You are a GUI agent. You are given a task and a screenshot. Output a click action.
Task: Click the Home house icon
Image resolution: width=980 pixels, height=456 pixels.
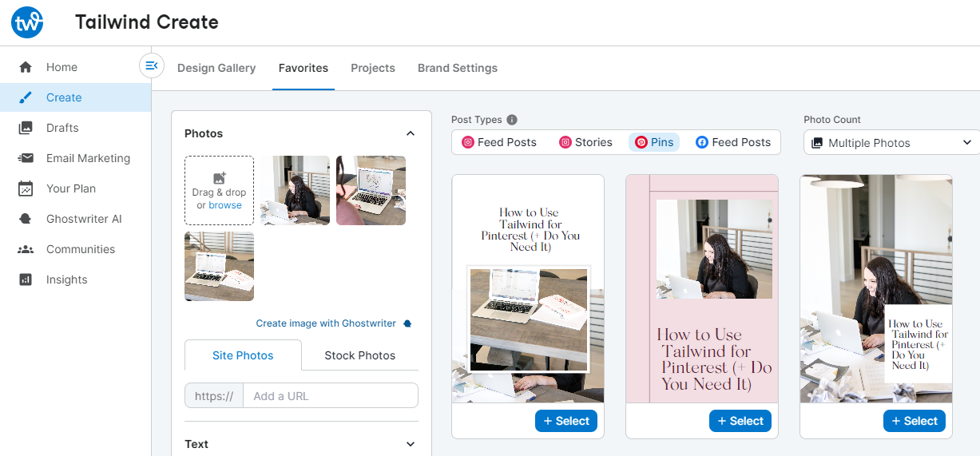tap(26, 67)
